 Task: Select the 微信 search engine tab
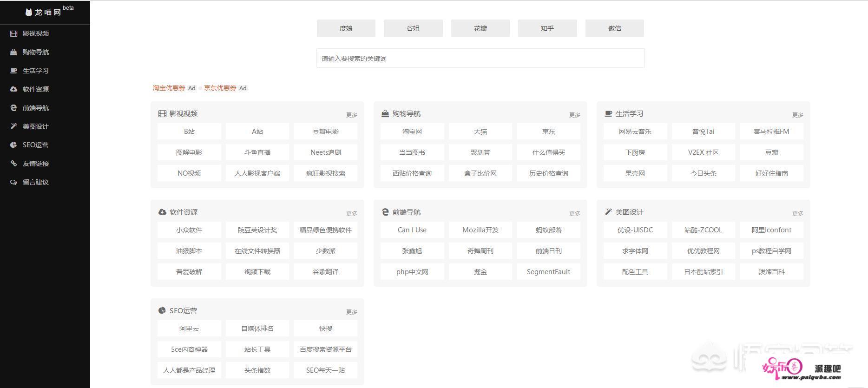pyautogui.click(x=615, y=28)
